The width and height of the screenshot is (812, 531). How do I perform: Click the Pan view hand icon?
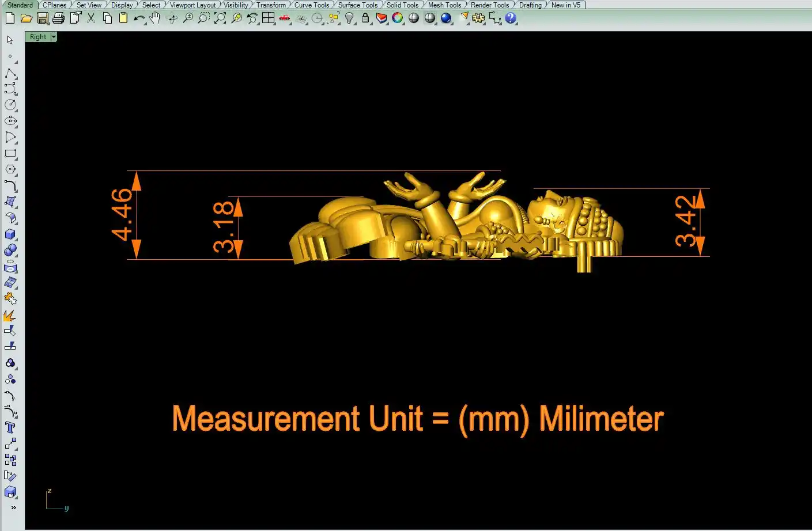click(154, 18)
